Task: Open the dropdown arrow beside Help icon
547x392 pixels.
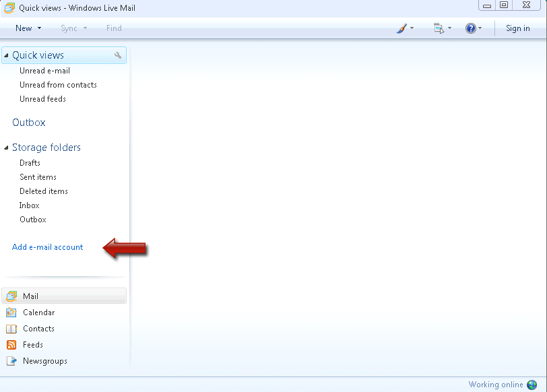Action: [480, 28]
